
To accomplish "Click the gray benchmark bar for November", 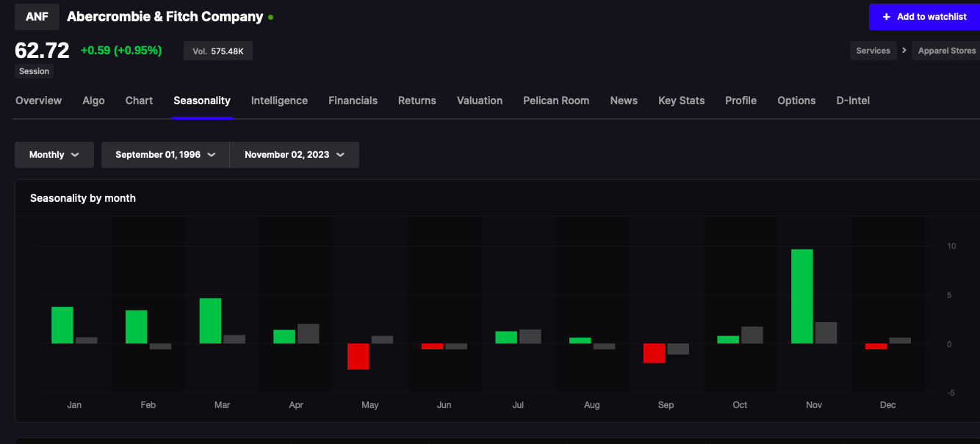I will coord(826,333).
